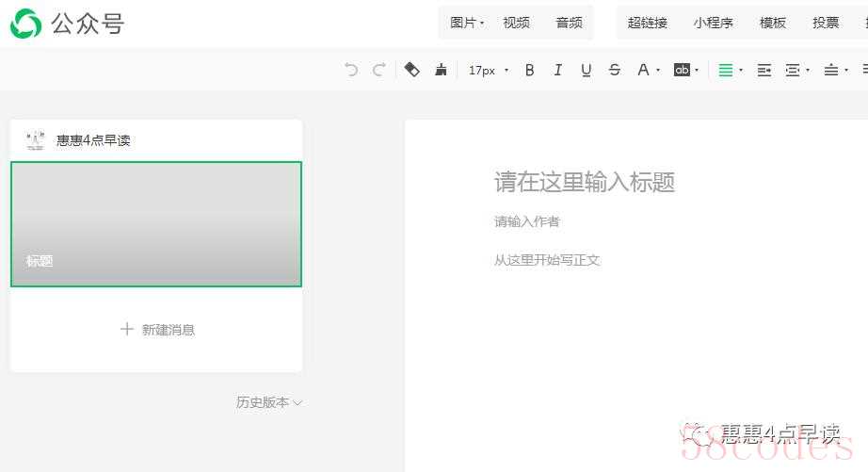Open the 图片 insert menu
This screenshot has width=868, height=472.
point(466,23)
